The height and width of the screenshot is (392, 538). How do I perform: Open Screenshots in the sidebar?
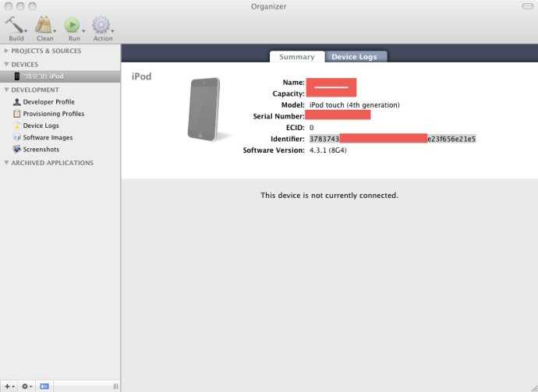tap(41, 150)
